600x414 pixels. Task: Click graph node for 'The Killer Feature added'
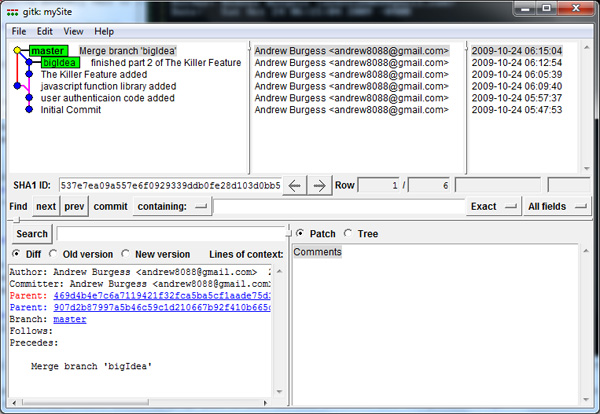tap(29, 74)
